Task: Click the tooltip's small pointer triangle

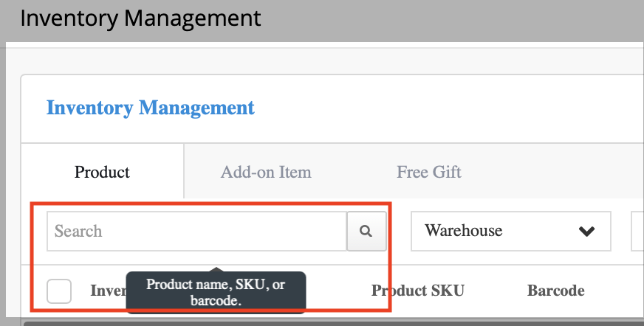Action: [216, 269]
